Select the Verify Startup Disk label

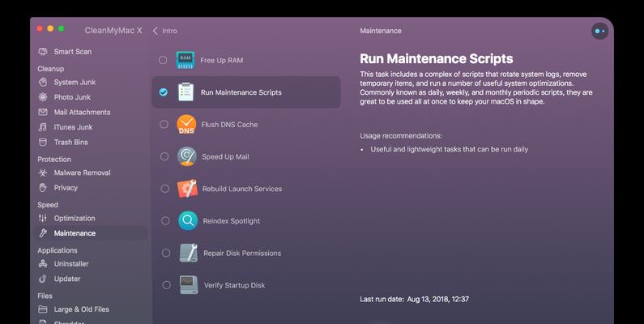pyautogui.click(x=235, y=285)
